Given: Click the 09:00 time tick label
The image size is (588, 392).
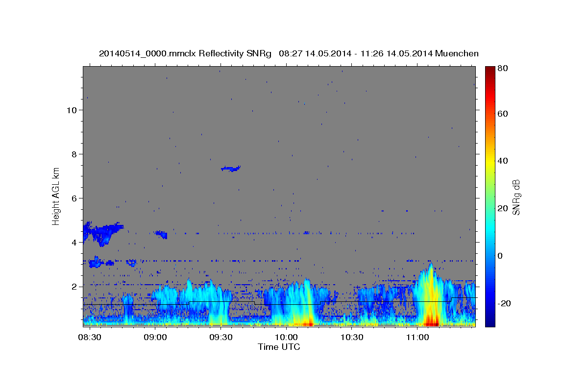Looking at the screenshot, I should [x=155, y=338].
